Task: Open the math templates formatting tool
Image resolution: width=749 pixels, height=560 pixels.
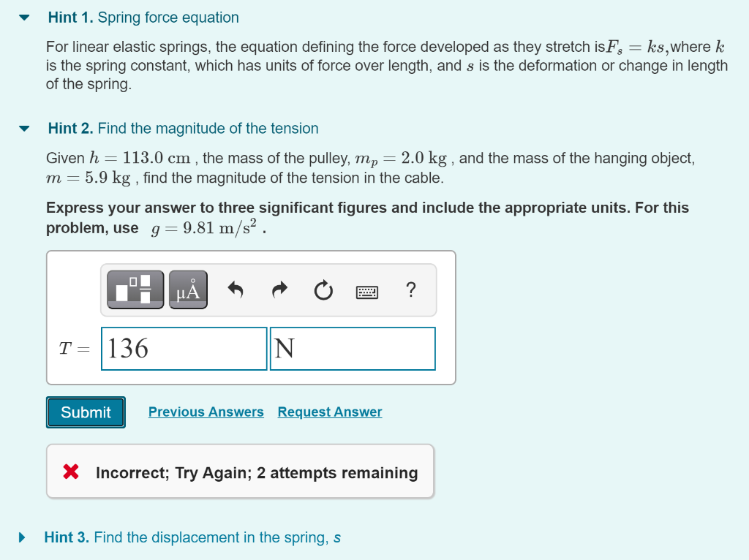Action: 134,289
